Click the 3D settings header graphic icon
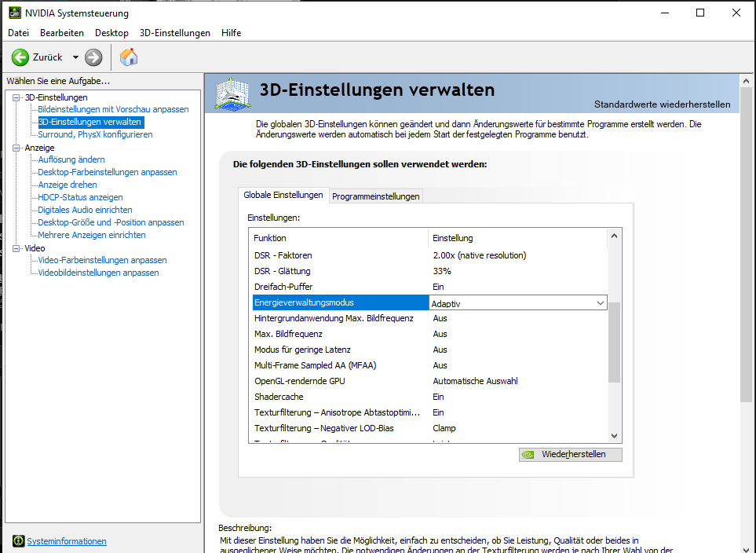The image size is (756, 553). tap(233, 93)
